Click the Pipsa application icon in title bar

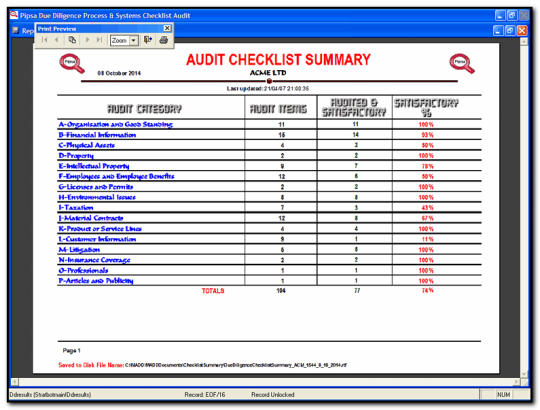(14, 15)
